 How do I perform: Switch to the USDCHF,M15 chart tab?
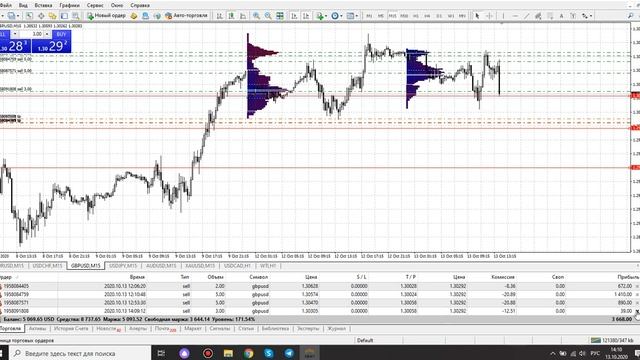[47, 266]
